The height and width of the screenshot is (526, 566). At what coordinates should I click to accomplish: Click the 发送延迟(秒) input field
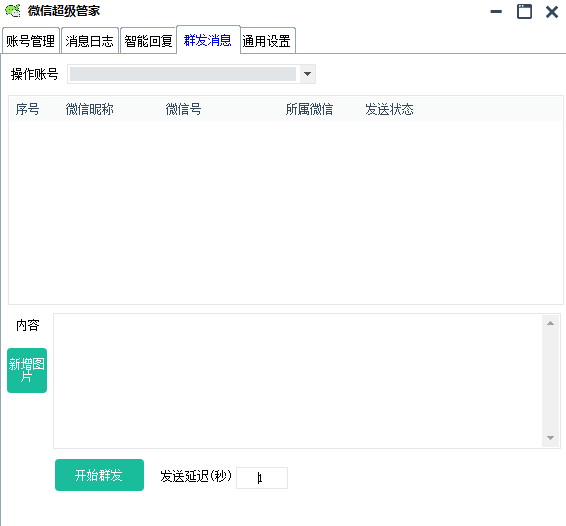coord(262,478)
